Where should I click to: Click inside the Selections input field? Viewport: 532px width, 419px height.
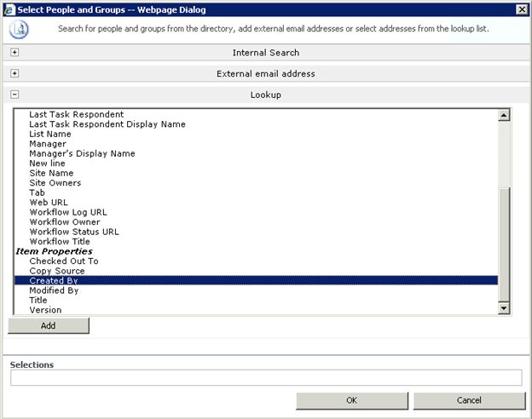click(266, 377)
